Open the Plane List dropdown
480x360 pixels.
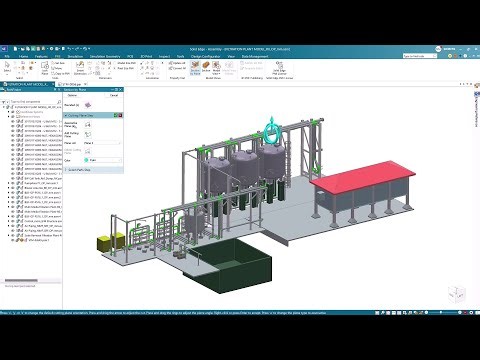[x=102, y=143]
